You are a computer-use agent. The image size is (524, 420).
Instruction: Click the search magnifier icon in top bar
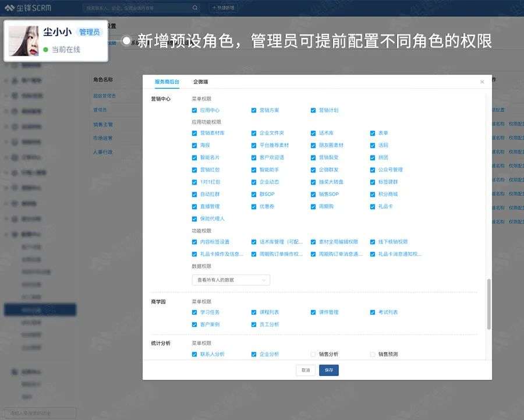[x=195, y=8]
